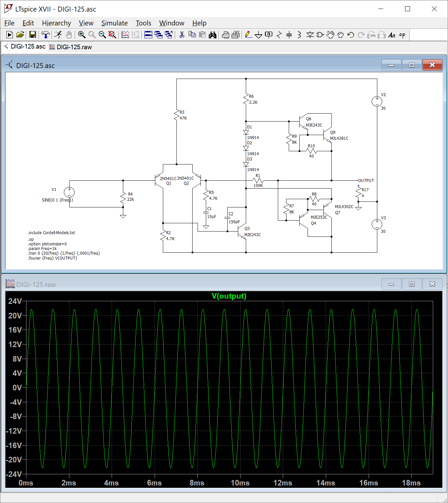Viewport: 448px width, 503px height.
Task: Minimize the DIGI-125.asc schematic subwindow
Action: [392, 65]
